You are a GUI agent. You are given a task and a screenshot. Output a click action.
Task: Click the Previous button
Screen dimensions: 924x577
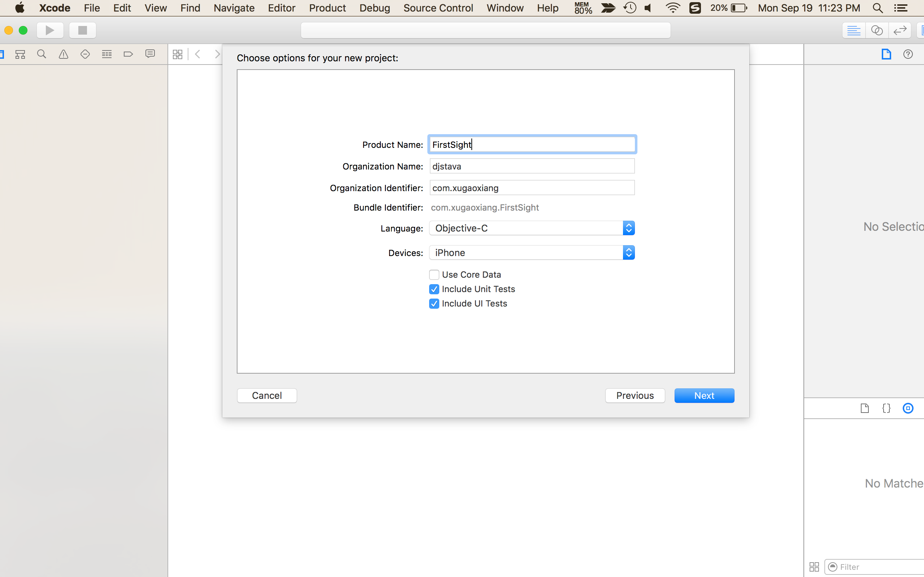click(635, 395)
